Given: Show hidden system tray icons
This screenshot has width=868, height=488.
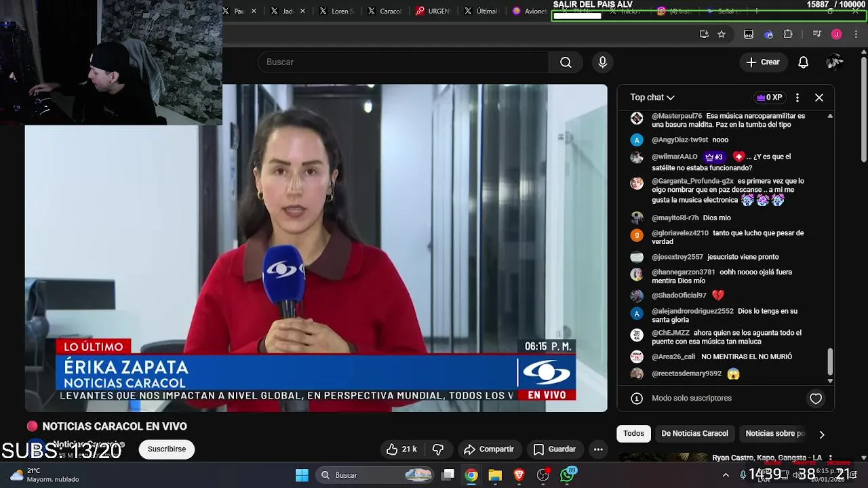Looking at the screenshot, I should (x=726, y=475).
